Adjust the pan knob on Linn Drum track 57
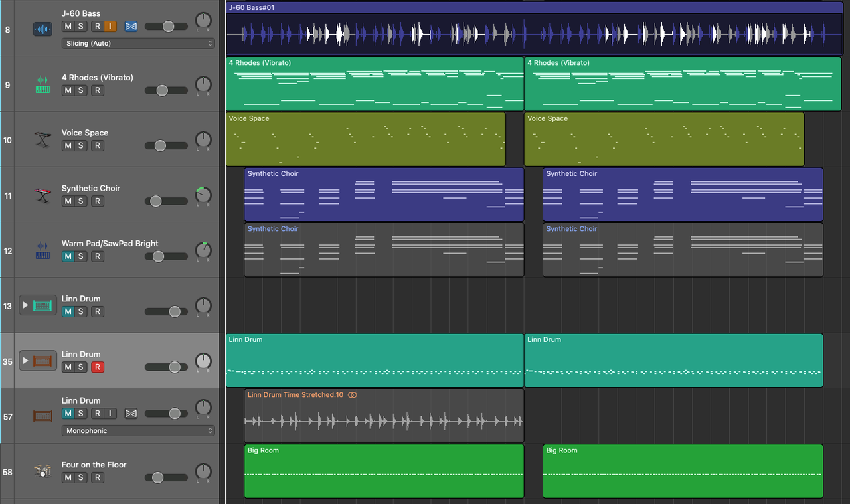850x504 pixels. [203, 408]
